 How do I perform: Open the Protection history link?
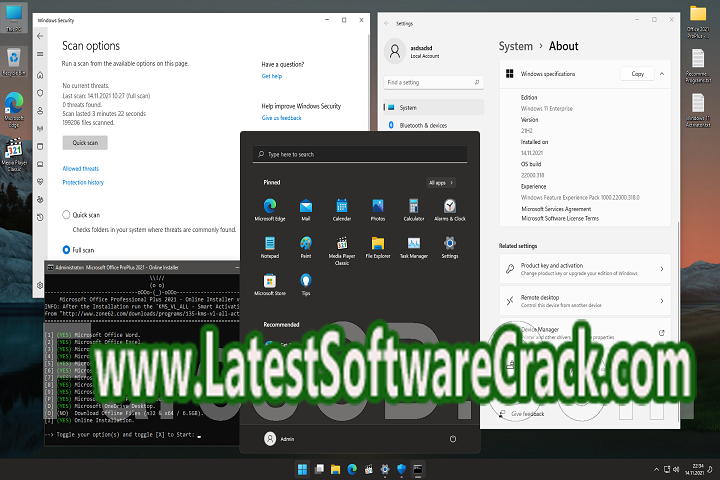pyautogui.click(x=83, y=182)
